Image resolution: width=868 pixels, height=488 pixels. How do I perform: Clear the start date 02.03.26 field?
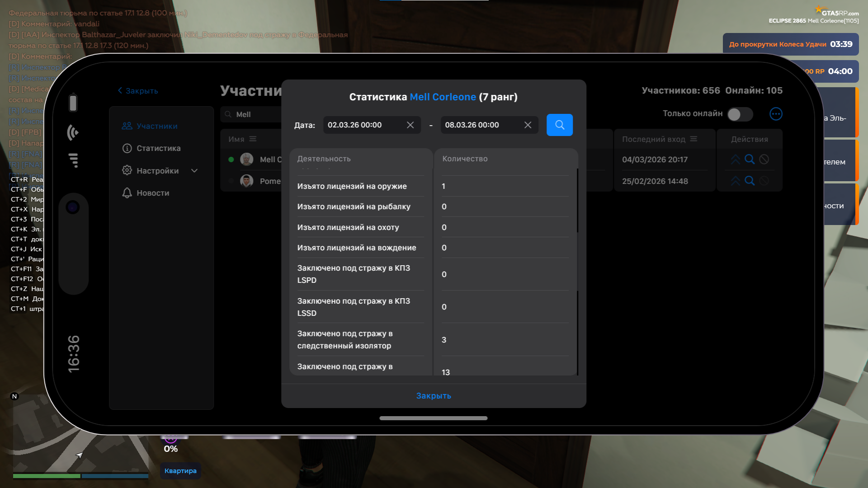tap(410, 125)
